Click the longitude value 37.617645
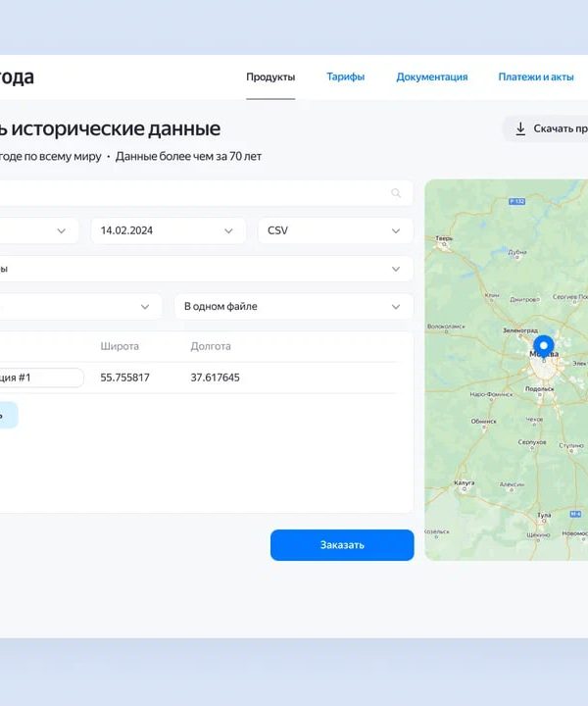Viewport: 588px width, 706px height. [215, 378]
